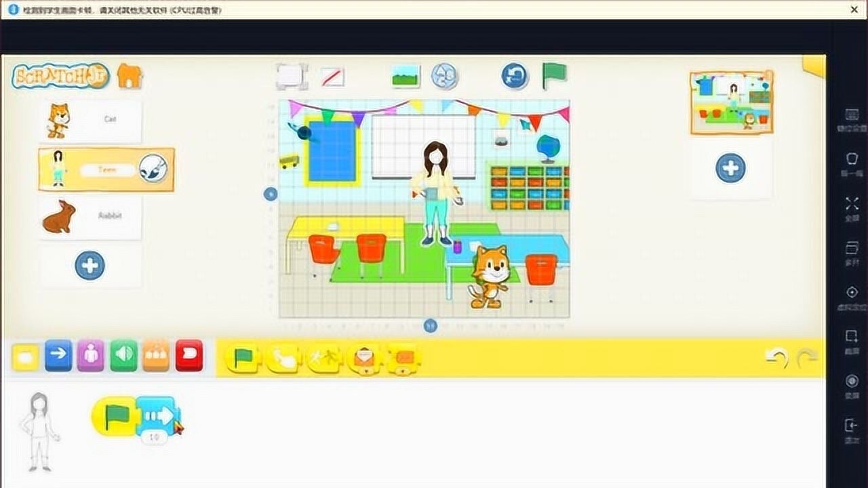Toggle presentation full screen mode
Image resolution: width=868 pixels, height=488 pixels.
[x=292, y=77]
